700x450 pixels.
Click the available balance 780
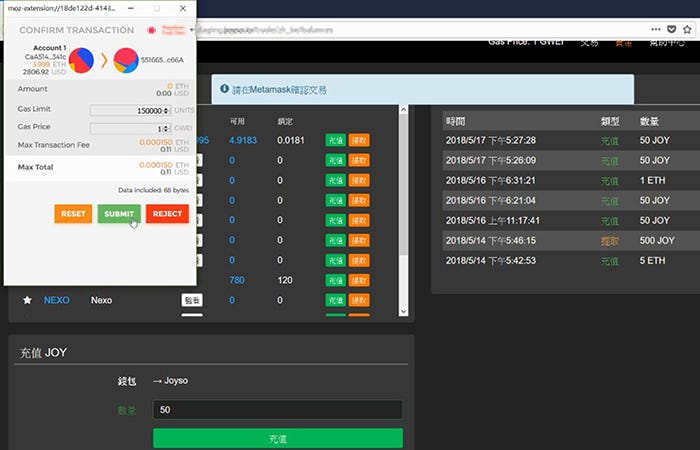point(237,280)
